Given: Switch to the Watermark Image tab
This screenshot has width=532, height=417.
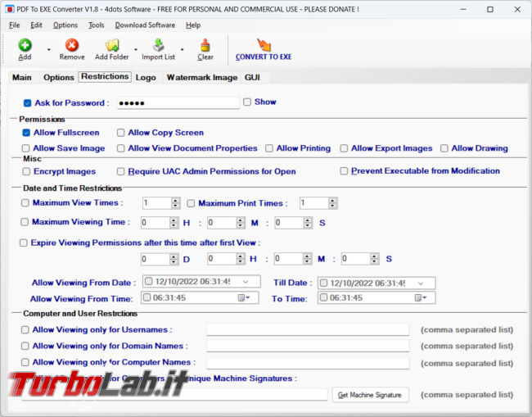Looking at the screenshot, I should (202, 78).
